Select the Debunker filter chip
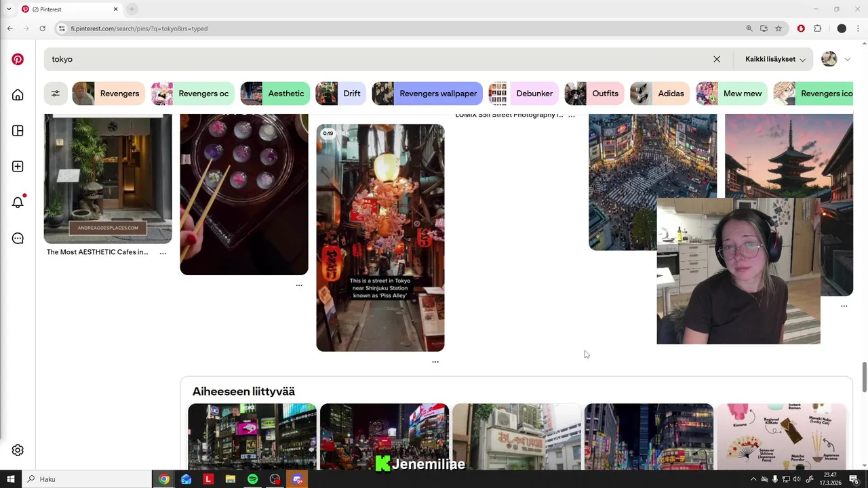 (x=524, y=94)
